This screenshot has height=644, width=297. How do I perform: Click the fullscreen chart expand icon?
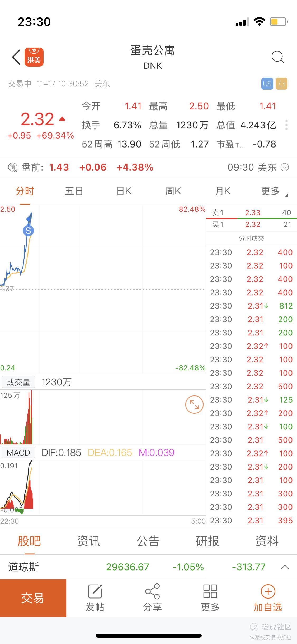pyautogui.click(x=194, y=404)
